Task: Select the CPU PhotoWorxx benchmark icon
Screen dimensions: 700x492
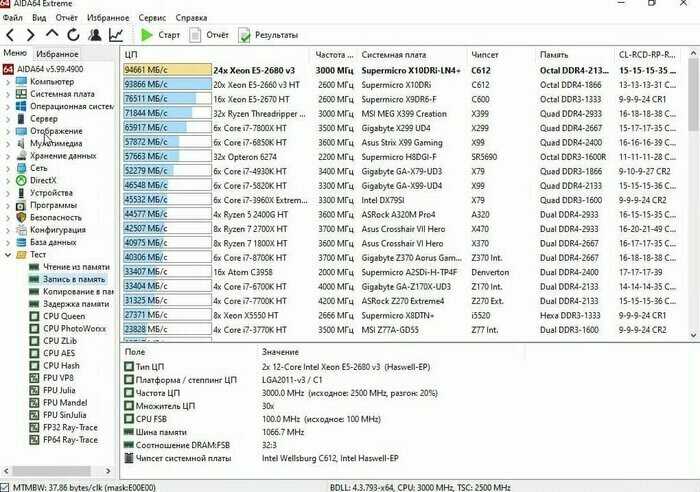Action: (x=34, y=329)
